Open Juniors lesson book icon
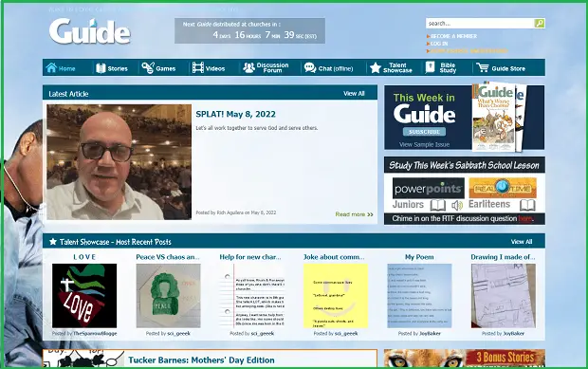This screenshot has height=369, width=588. [x=437, y=205]
